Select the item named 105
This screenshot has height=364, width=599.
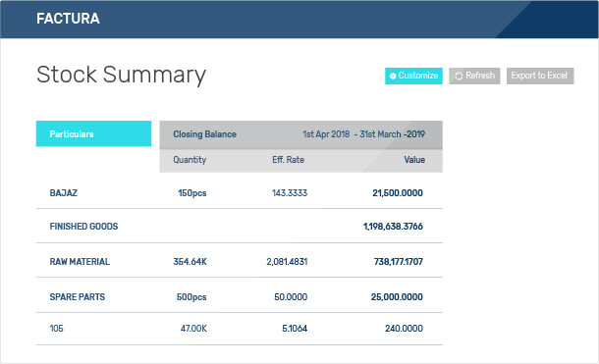coord(56,329)
